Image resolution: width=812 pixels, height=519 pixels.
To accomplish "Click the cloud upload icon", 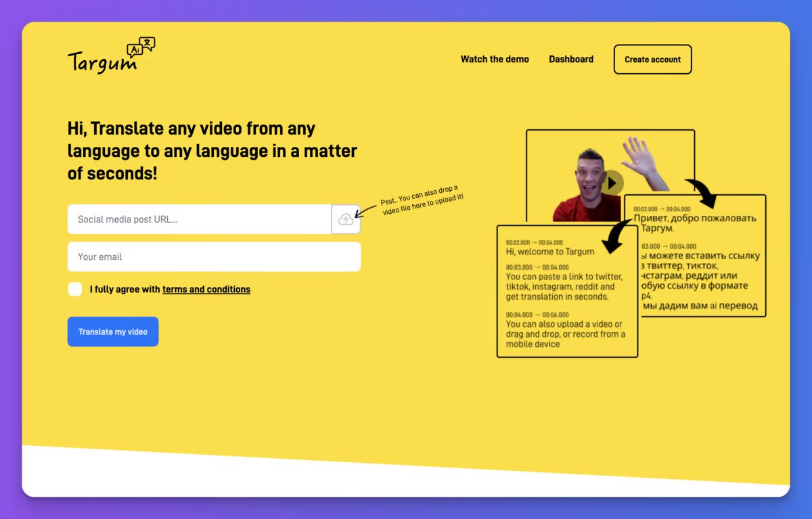I will pos(346,219).
